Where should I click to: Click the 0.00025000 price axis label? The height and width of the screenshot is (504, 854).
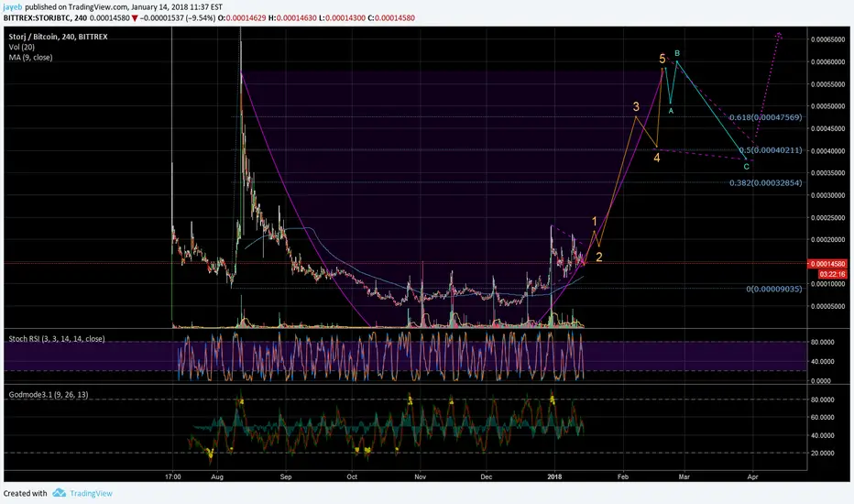pyautogui.click(x=827, y=217)
